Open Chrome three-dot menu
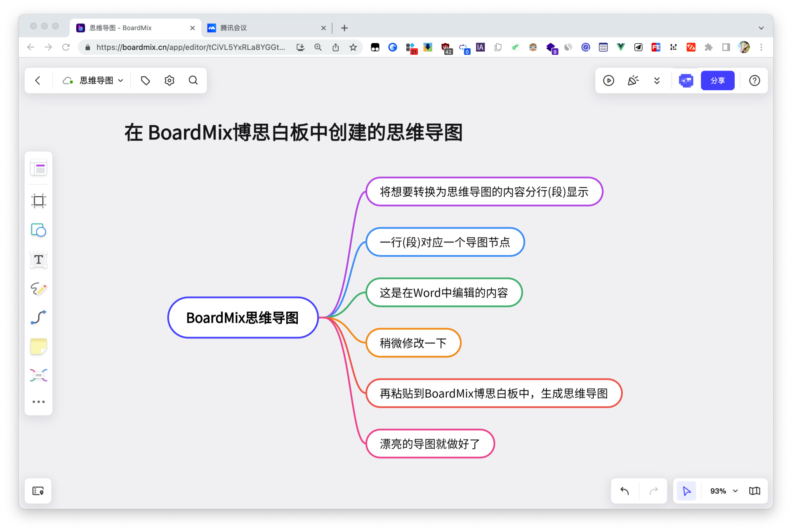This screenshot has width=792, height=532. click(x=761, y=47)
